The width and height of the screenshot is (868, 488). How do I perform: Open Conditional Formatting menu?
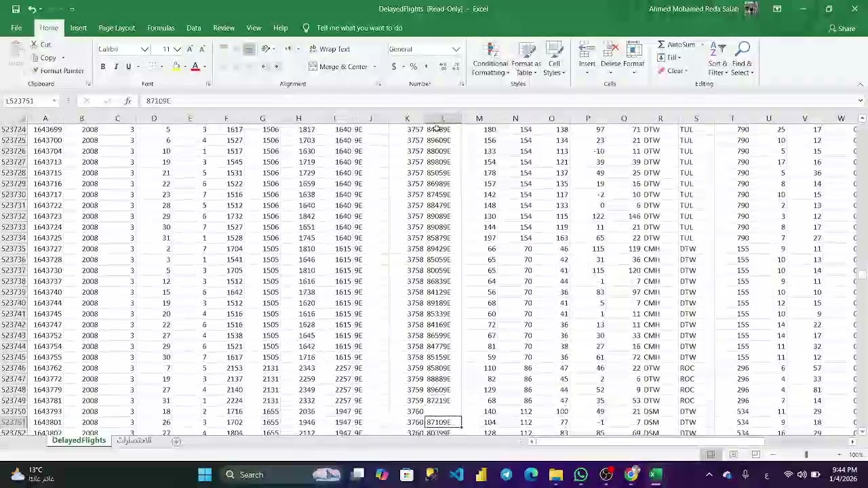coord(490,60)
